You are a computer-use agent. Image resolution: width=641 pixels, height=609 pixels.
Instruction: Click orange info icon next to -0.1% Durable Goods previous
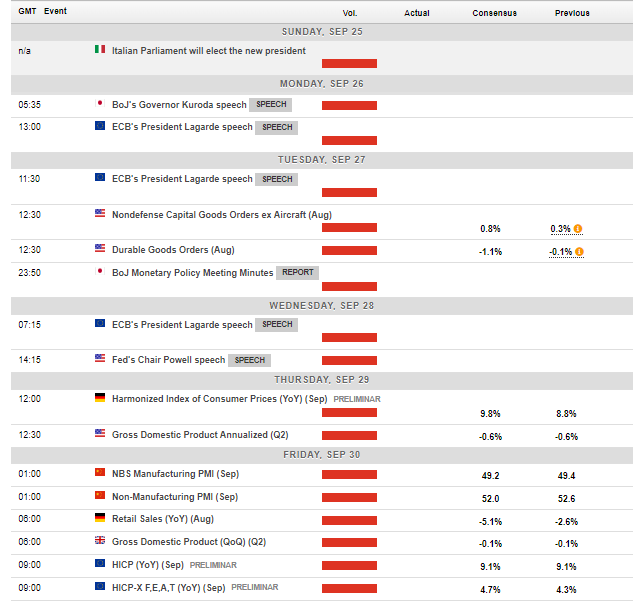point(579,251)
